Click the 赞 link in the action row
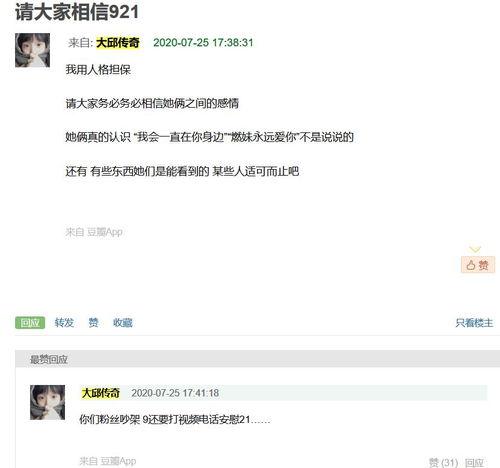500x468 pixels. click(x=93, y=323)
